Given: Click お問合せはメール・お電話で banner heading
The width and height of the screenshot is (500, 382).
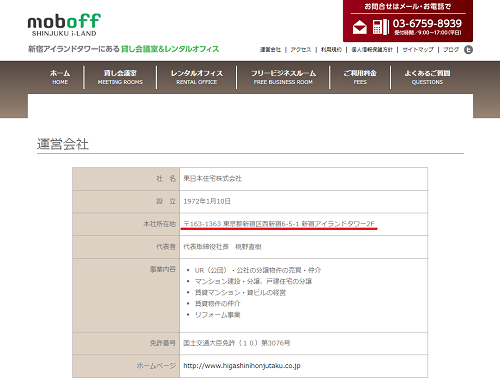Looking at the screenshot, I should pyautogui.click(x=408, y=6).
